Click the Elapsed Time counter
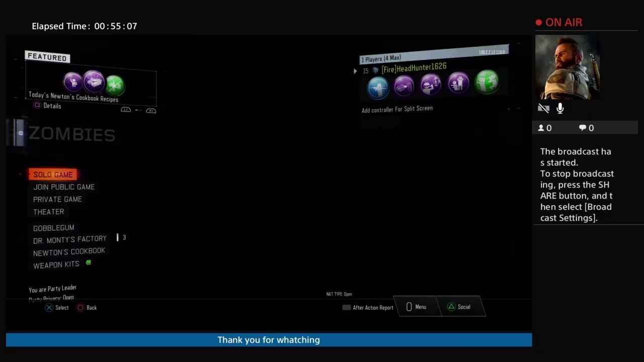The width and height of the screenshot is (644, 362). click(x=85, y=26)
